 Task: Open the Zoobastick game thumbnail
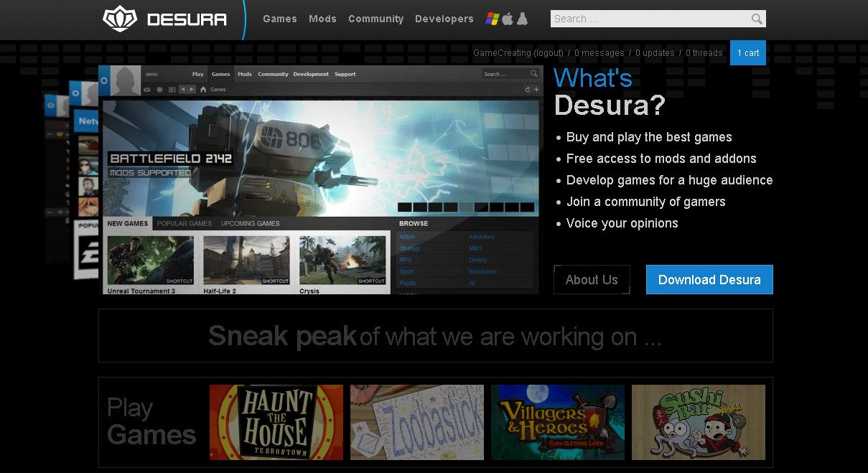pos(417,423)
